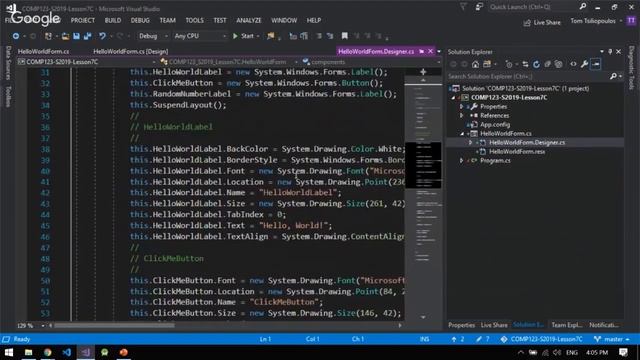Toggle Preview Selected Items in Solution Explorer
The image size is (640, 360).
[x=596, y=64]
